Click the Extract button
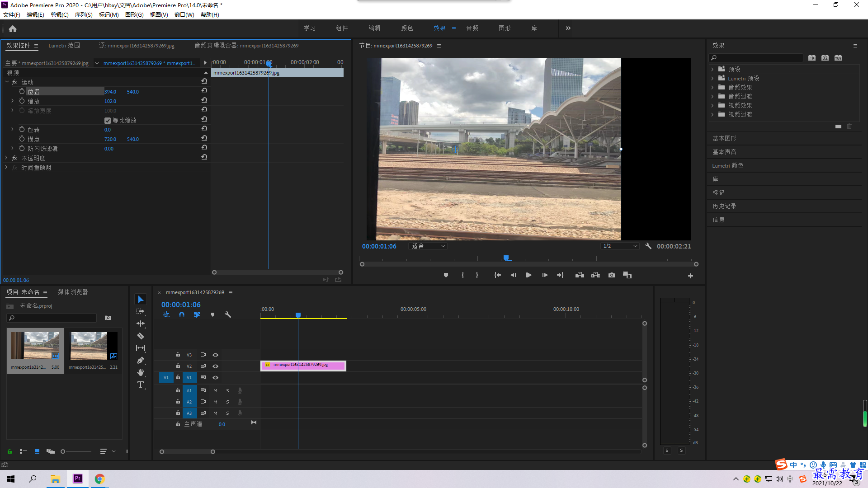 coord(596,275)
